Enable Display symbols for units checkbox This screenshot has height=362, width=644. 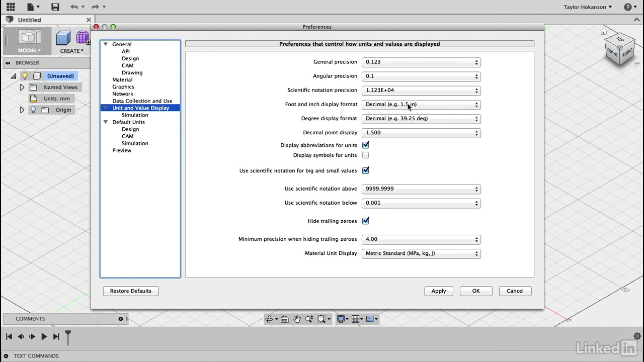click(366, 155)
